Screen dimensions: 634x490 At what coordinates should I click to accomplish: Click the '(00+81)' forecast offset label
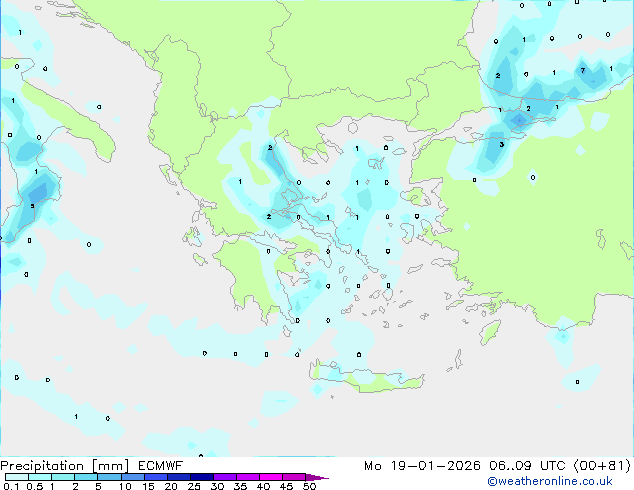[x=602, y=466]
